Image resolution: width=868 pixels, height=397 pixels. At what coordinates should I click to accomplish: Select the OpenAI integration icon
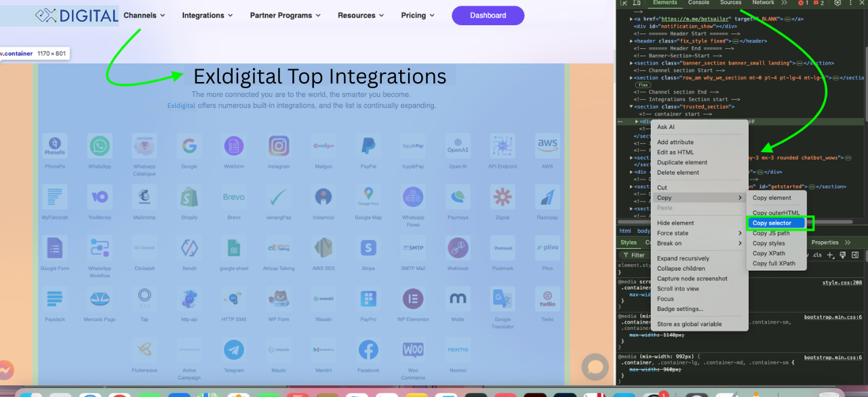pos(458,145)
